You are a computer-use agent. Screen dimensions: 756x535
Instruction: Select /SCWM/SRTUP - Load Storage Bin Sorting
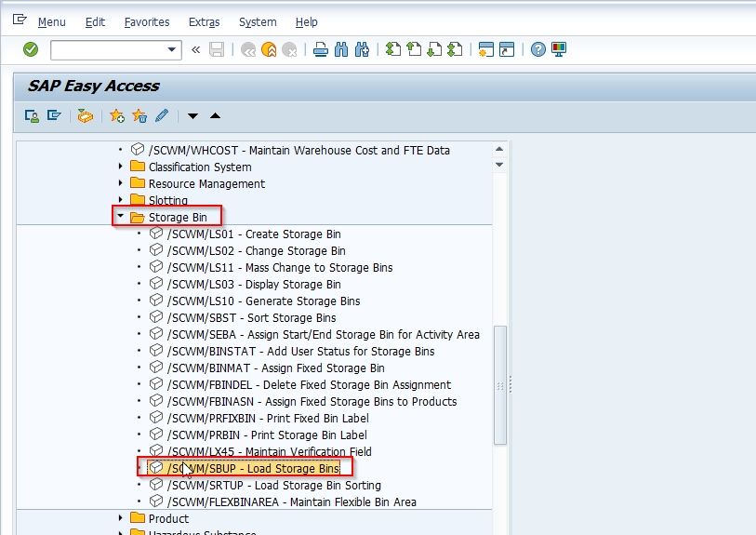(274, 485)
